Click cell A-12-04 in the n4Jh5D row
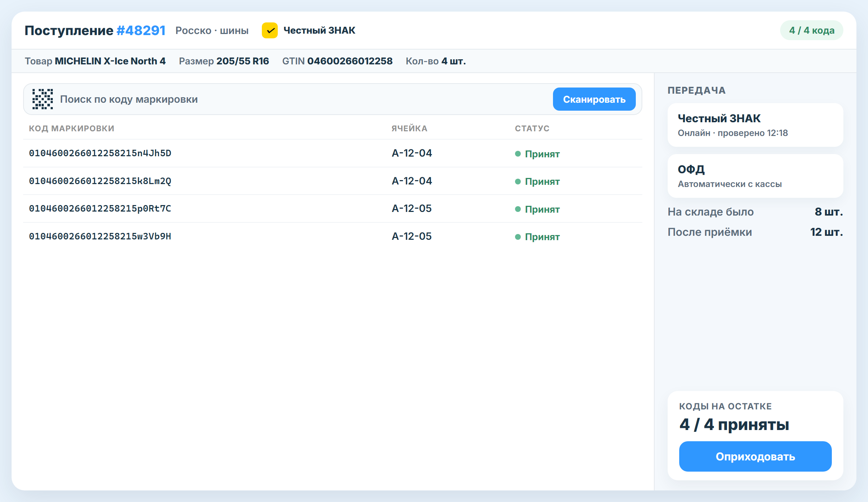The height and width of the screenshot is (502, 868). 412,153
